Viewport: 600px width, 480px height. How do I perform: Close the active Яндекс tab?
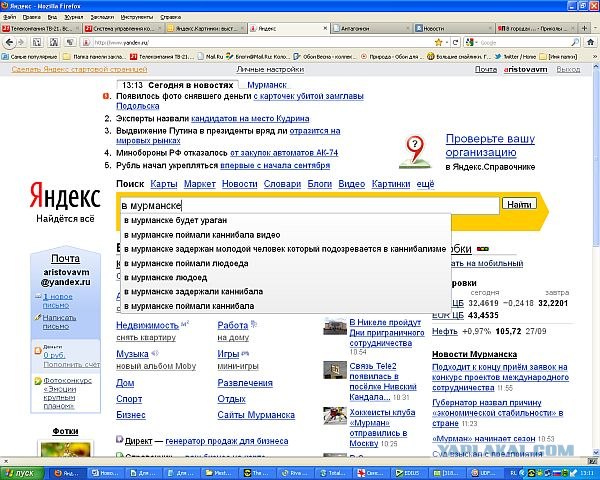point(325,28)
